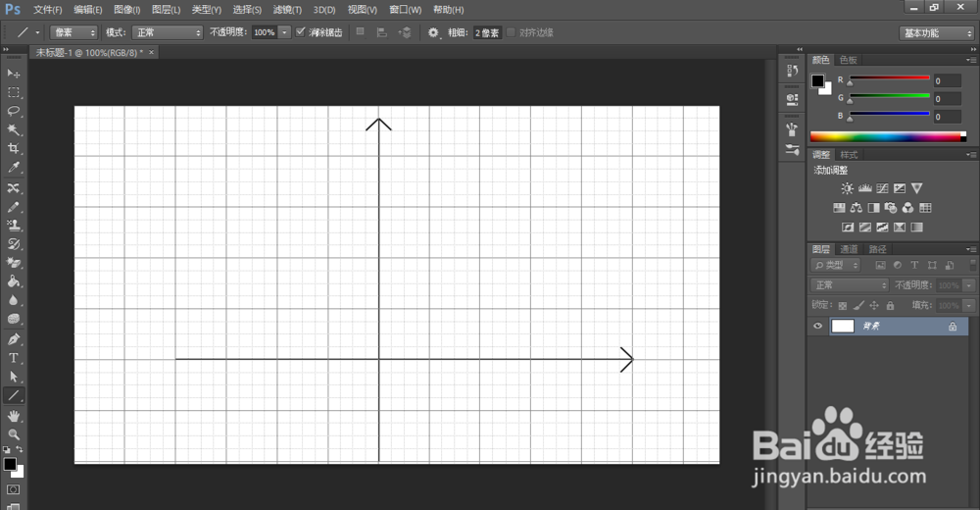
Task: Switch to the 样式 styles tab
Action: pyautogui.click(x=849, y=155)
